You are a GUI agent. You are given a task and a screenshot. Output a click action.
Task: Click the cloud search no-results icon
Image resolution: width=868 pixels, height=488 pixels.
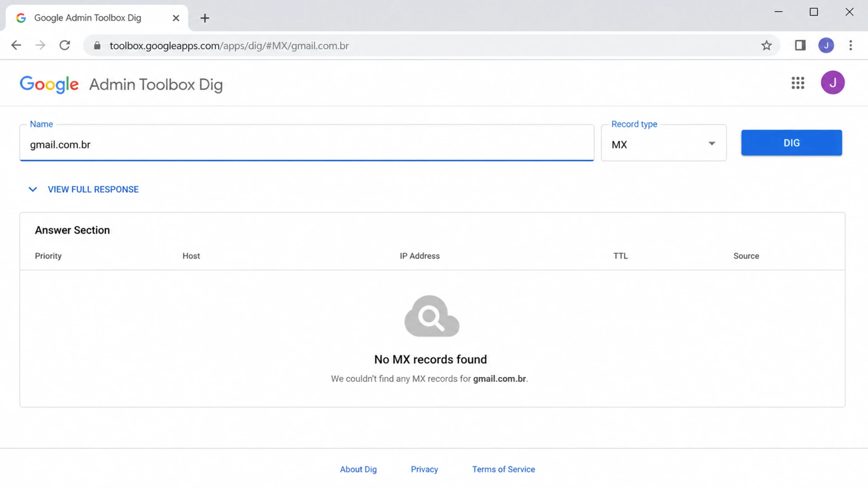pyautogui.click(x=432, y=316)
